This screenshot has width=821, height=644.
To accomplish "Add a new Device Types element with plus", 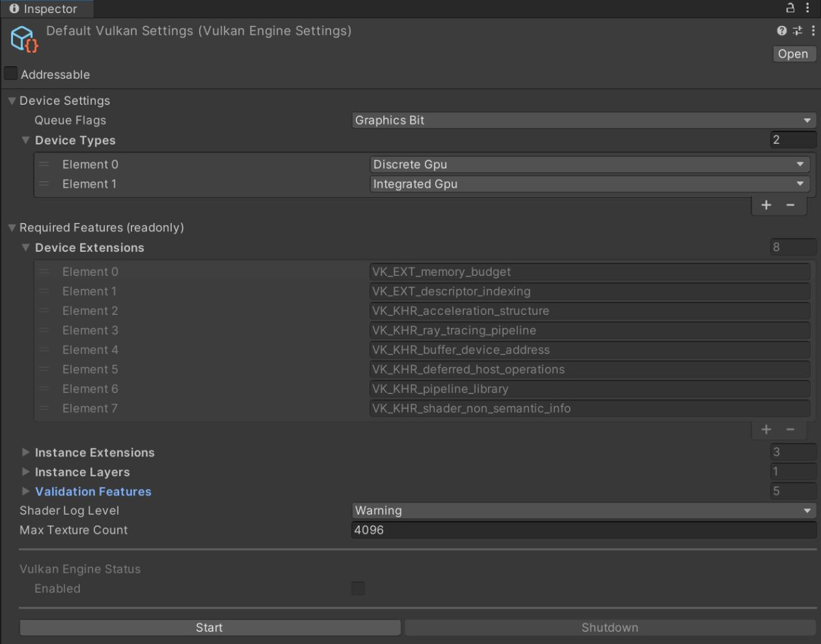I will [766, 205].
